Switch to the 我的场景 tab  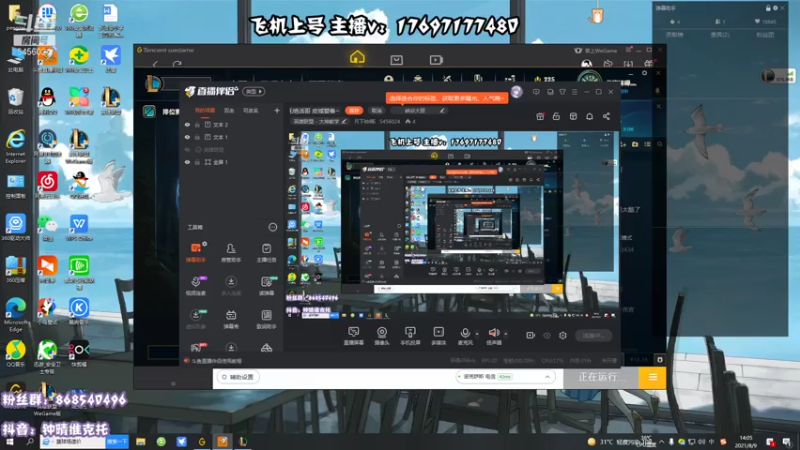click(x=205, y=111)
